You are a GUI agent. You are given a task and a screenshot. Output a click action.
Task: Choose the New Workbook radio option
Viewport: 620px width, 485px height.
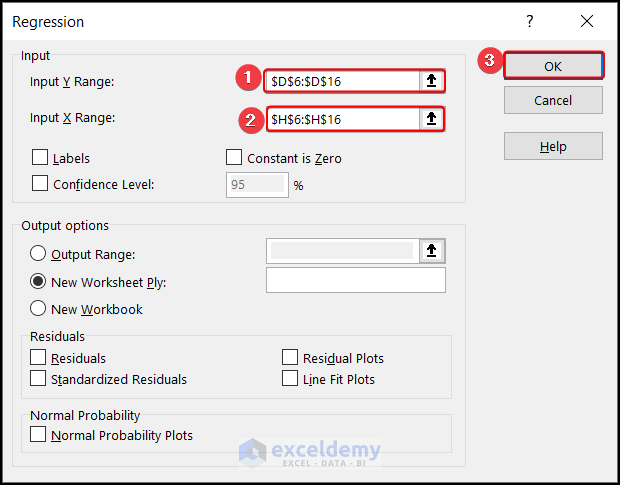pos(39,309)
